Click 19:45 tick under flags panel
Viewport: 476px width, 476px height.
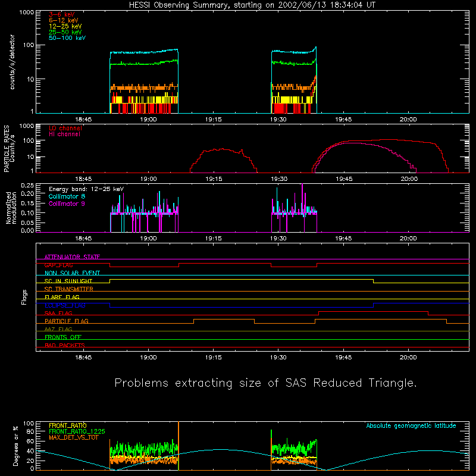coord(343,358)
